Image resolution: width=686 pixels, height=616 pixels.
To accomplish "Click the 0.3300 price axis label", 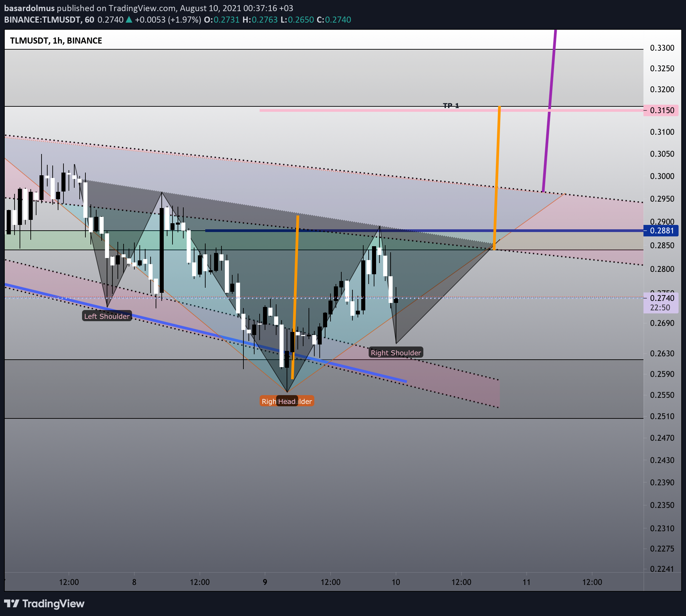I will pyautogui.click(x=662, y=48).
